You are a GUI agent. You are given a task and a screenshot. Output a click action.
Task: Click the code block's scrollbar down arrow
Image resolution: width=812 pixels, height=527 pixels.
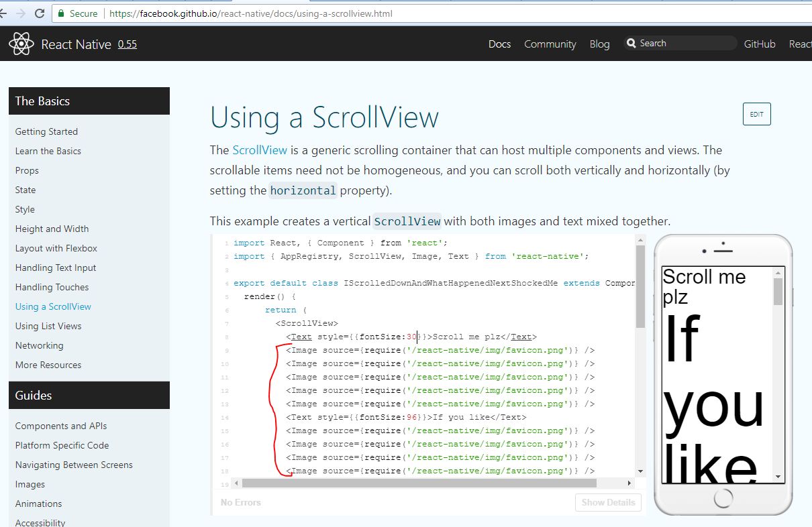tap(640, 471)
